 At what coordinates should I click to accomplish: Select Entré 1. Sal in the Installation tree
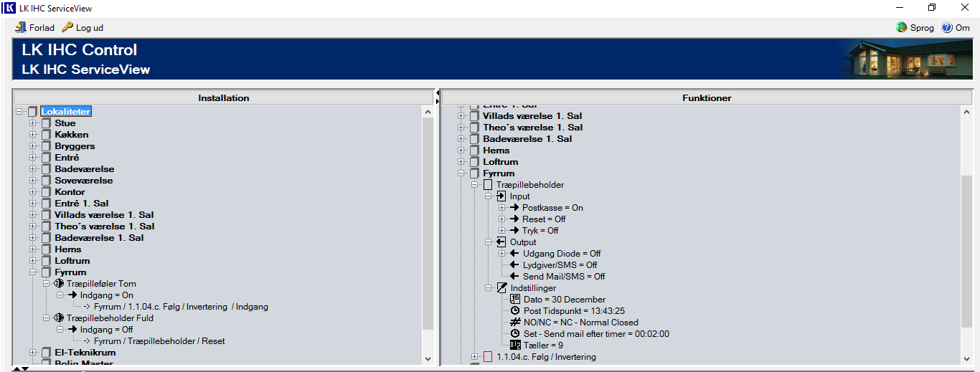(x=82, y=204)
